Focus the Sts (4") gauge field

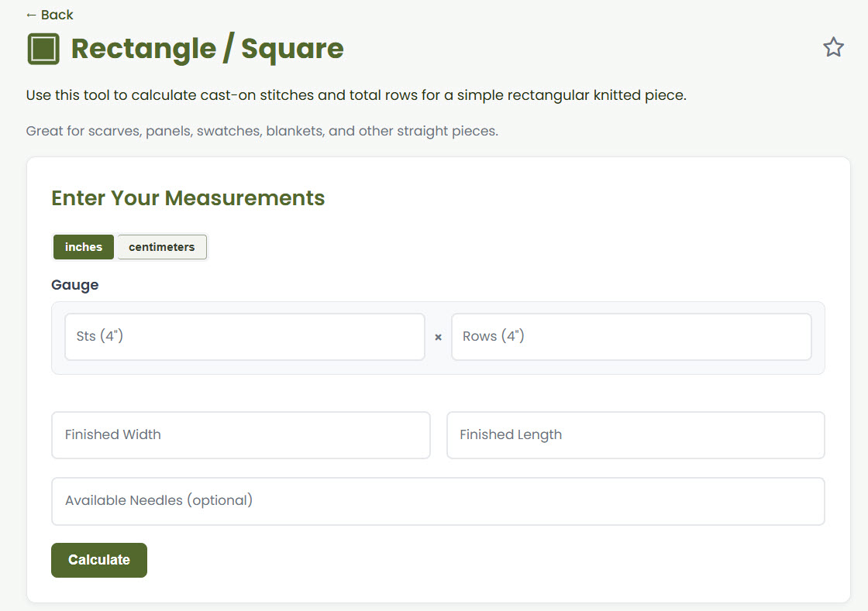(x=245, y=337)
